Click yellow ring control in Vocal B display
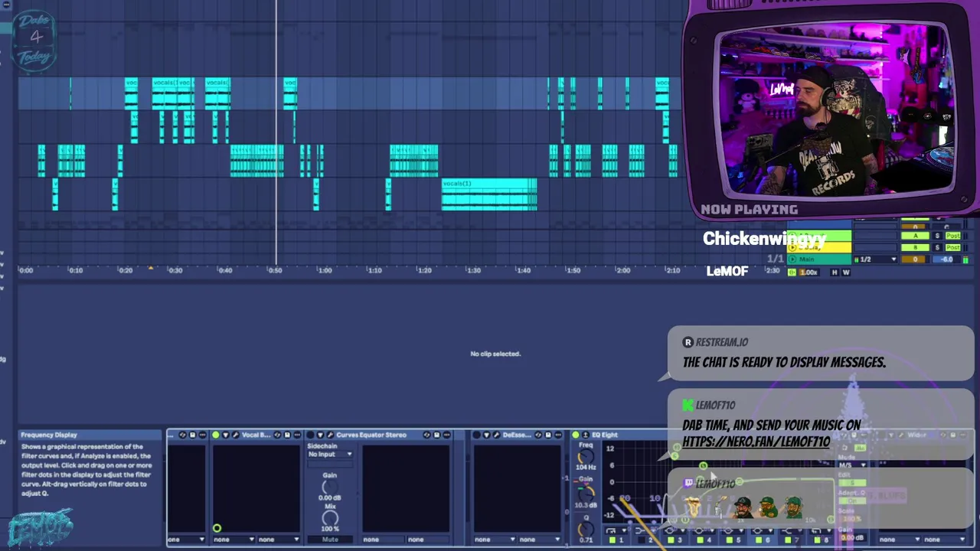Screen dimensions: 980x551 click(217, 528)
